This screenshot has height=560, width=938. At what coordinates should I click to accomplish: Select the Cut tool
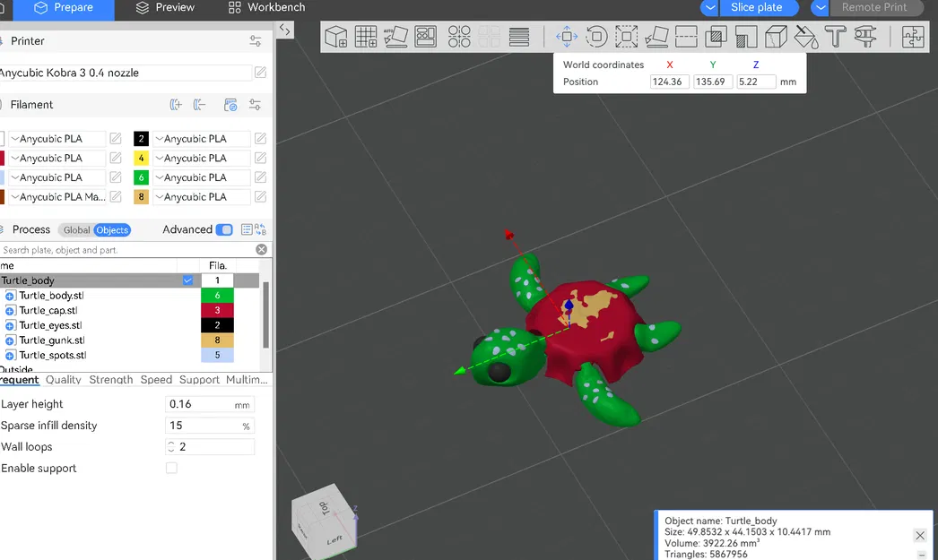coord(686,37)
